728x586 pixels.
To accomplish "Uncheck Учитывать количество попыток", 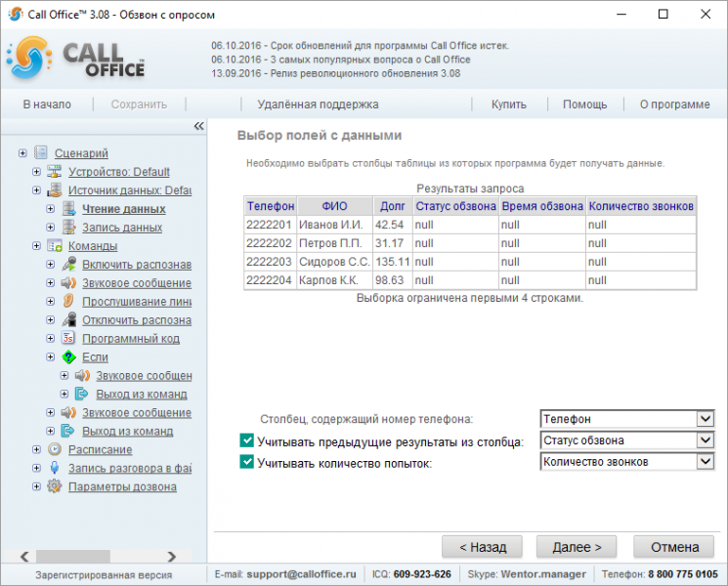I will click(x=246, y=462).
